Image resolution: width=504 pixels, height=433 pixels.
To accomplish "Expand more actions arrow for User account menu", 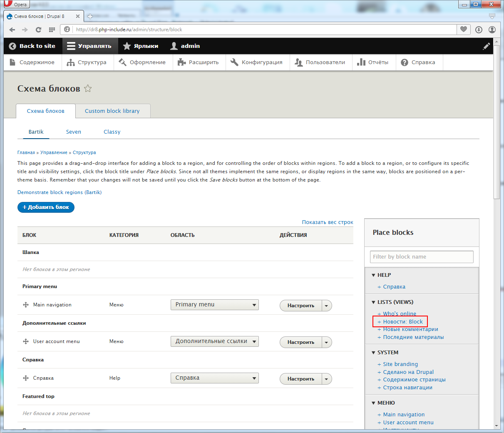I will tap(327, 342).
